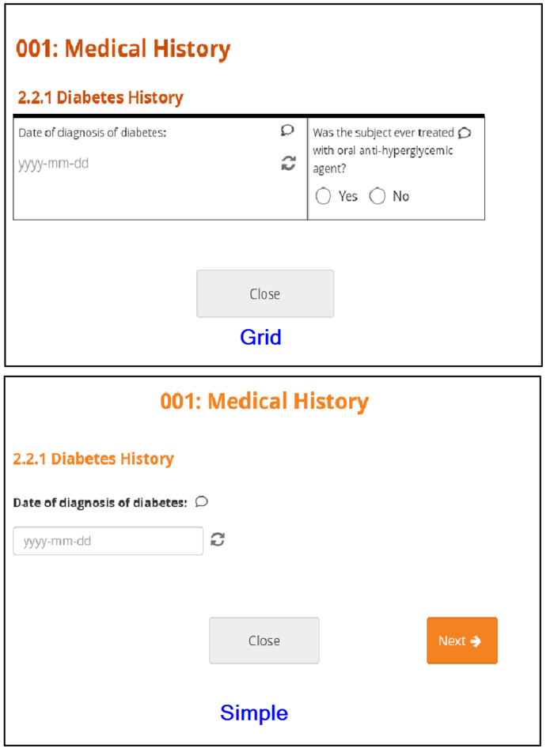
Task: Click the Grid label
Action: click(261, 337)
